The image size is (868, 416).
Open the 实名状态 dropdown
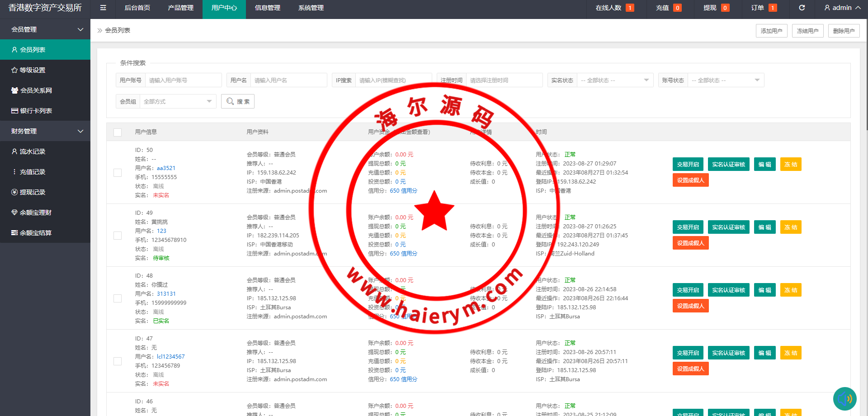[614, 80]
